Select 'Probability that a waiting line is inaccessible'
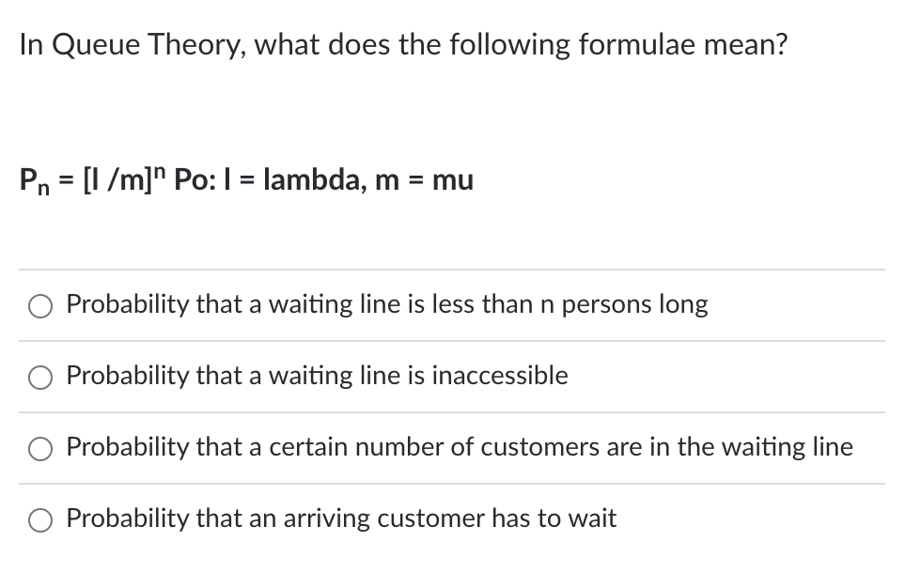This screenshot has width=921, height=588. pos(318,376)
